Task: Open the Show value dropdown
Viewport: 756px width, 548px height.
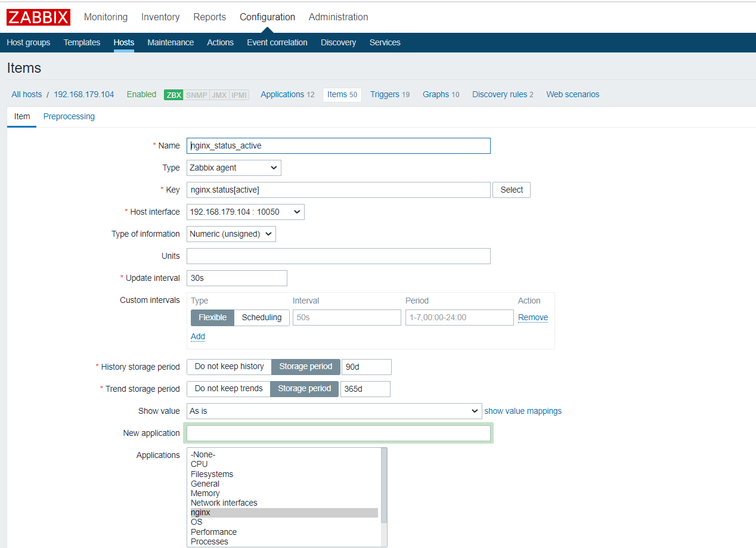Action: coord(334,411)
